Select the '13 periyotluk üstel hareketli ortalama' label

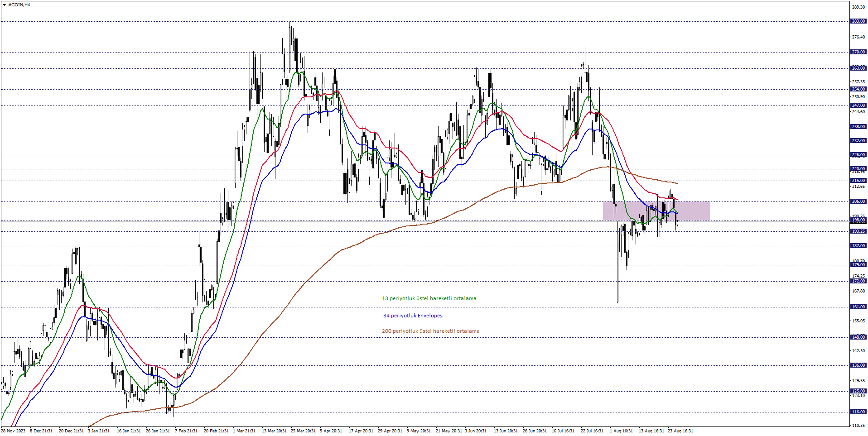[x=429, y=298]
